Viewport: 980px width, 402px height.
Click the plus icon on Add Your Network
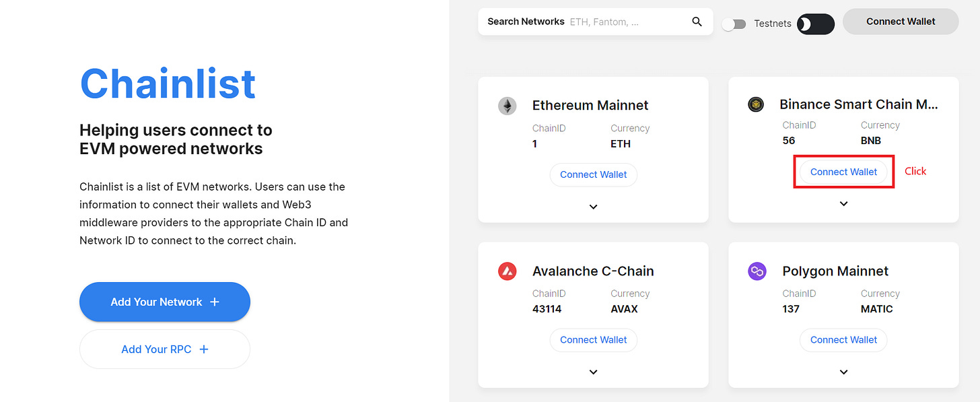click(x=215, y=302)
